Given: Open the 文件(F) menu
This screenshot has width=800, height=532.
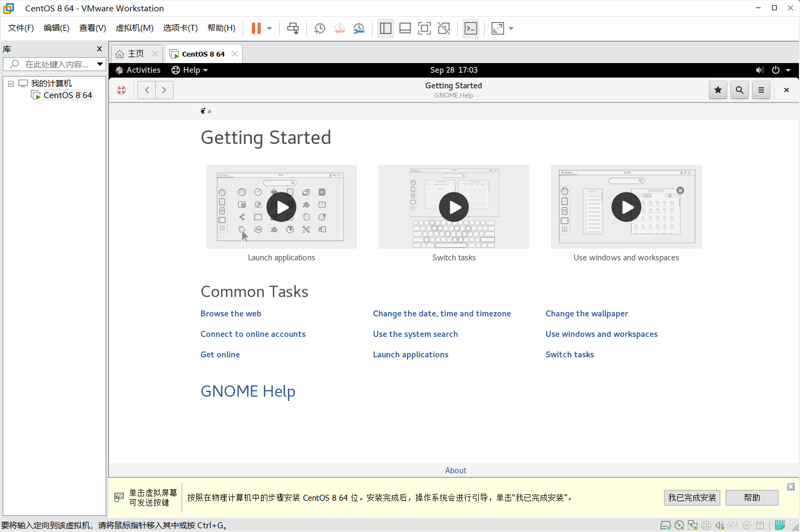Looking at the screenshot, I should [21, 28].
